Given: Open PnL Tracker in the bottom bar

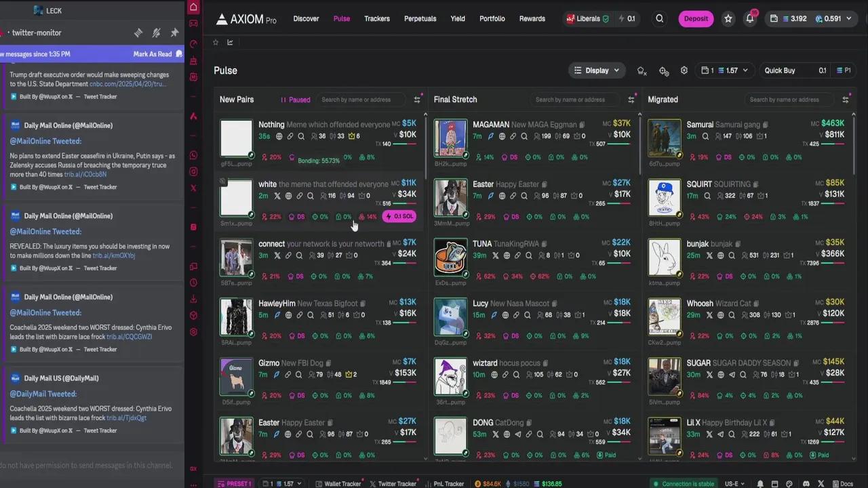Looking at the screenshot, I should pos(446,484).
